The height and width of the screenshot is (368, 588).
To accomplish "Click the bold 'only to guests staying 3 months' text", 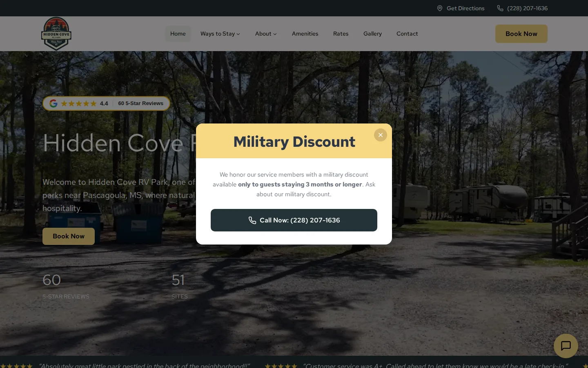I will coord(300,184).
